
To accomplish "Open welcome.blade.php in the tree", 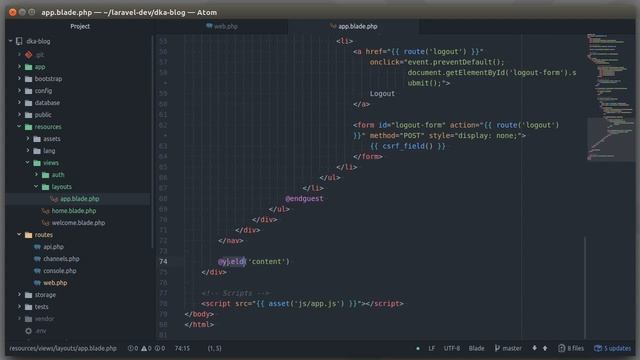I will tap(78, 223).
